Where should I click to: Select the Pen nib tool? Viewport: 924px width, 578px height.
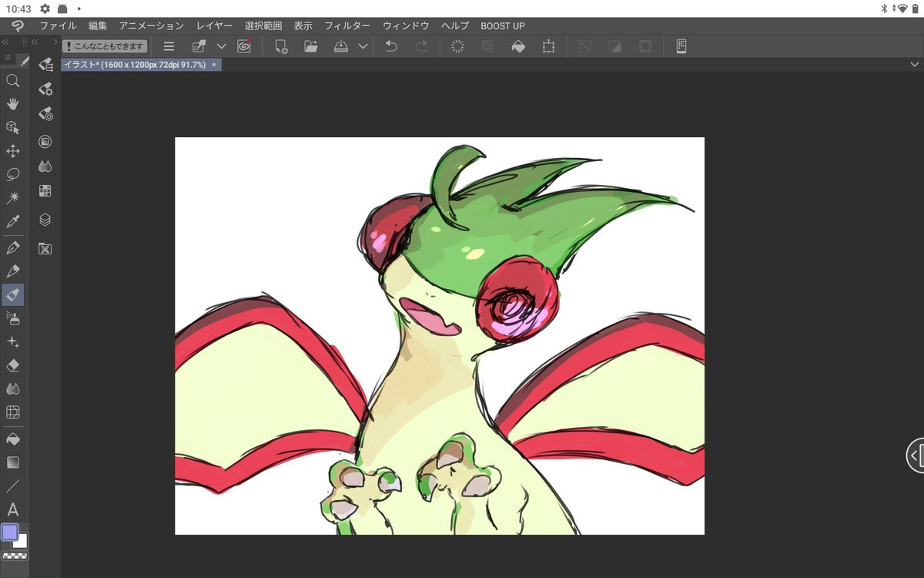(x=12, y=247)
